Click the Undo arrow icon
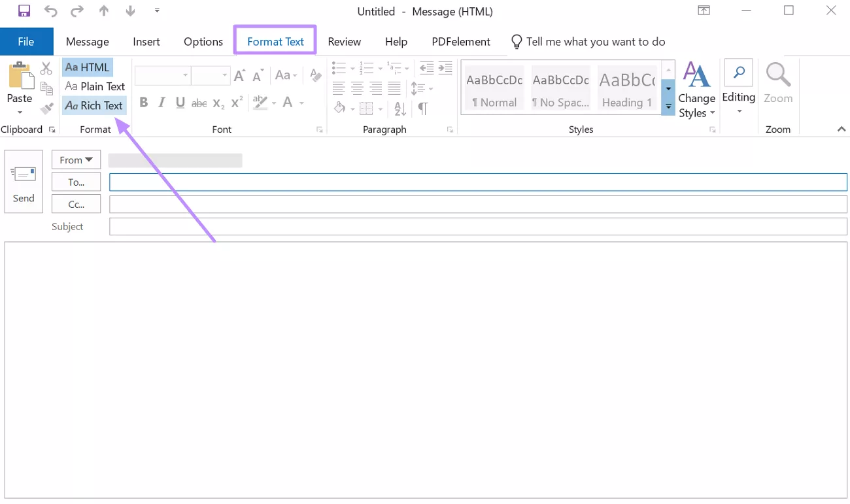 tap(51, 11)
